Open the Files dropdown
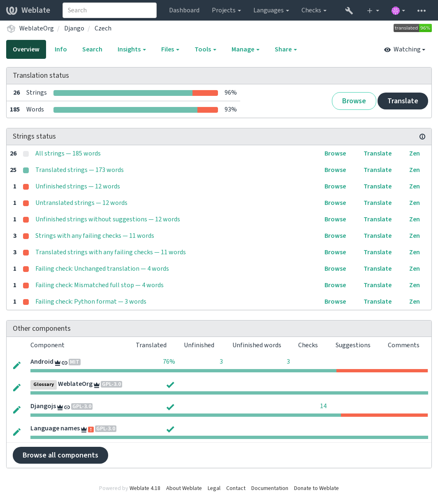This screenshot has width=438, height=504. click(x=170, y=49)
